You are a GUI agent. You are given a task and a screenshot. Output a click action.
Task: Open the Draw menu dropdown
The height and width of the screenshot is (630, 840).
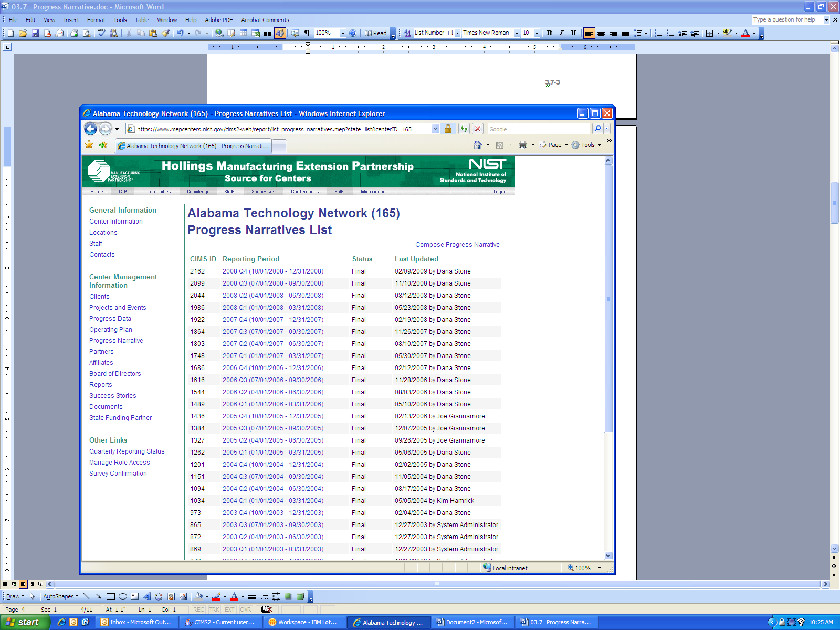coord(15,596)
